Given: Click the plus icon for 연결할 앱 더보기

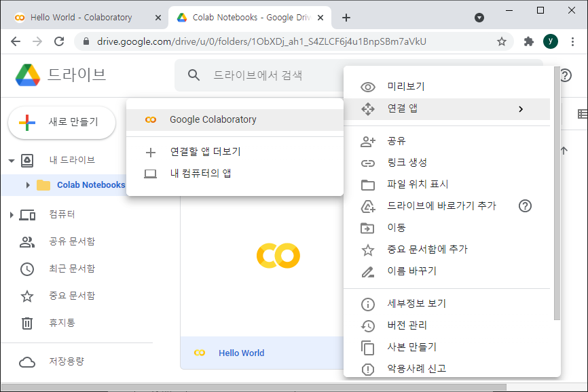Looking at the screenshot, I should tap(150, 152).
